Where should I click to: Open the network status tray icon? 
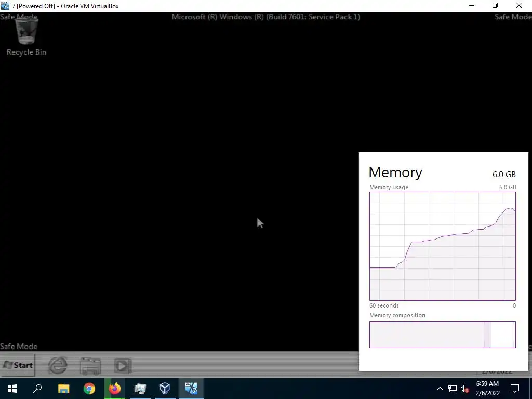tap(453, 389)
